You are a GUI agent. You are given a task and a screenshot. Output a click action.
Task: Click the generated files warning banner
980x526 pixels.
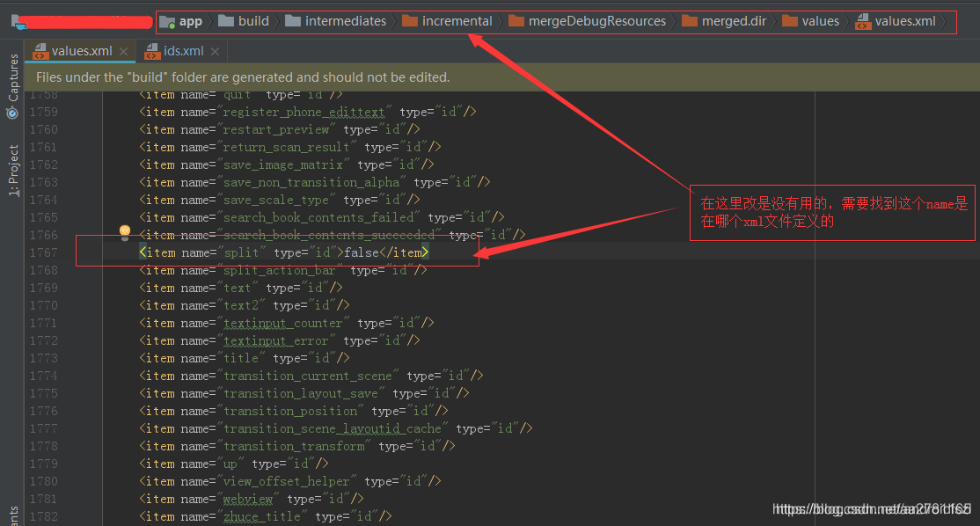[x=501, y=77]
